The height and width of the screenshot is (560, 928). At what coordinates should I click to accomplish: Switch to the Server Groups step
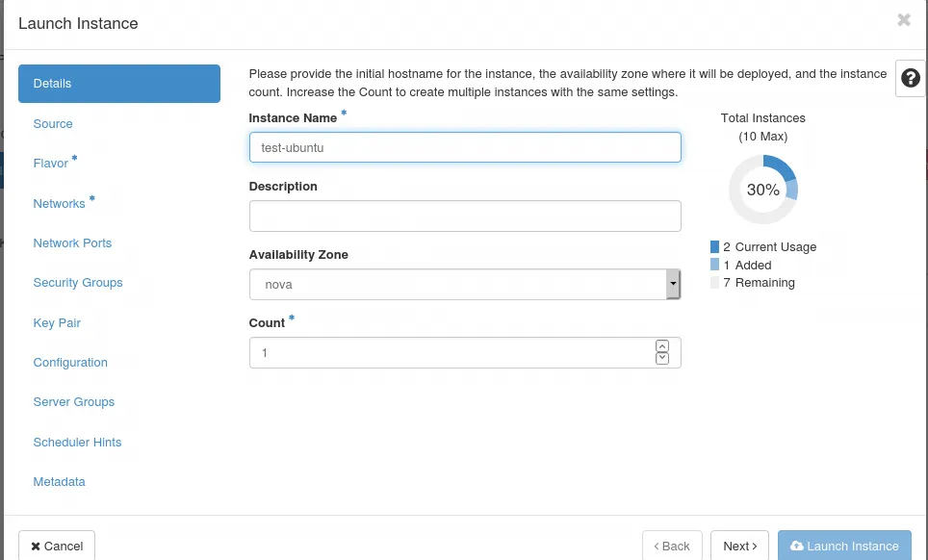point(74,402)
